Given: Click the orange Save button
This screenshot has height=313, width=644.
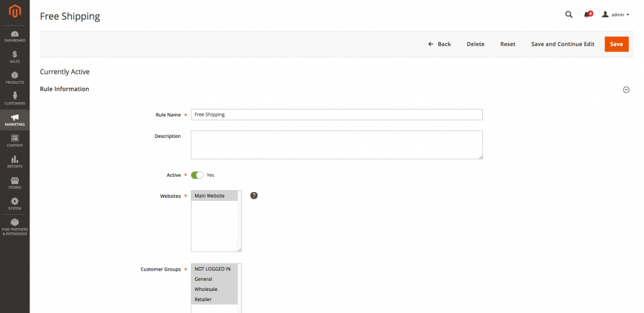Looking at the screenshot, I should point(616,44).
